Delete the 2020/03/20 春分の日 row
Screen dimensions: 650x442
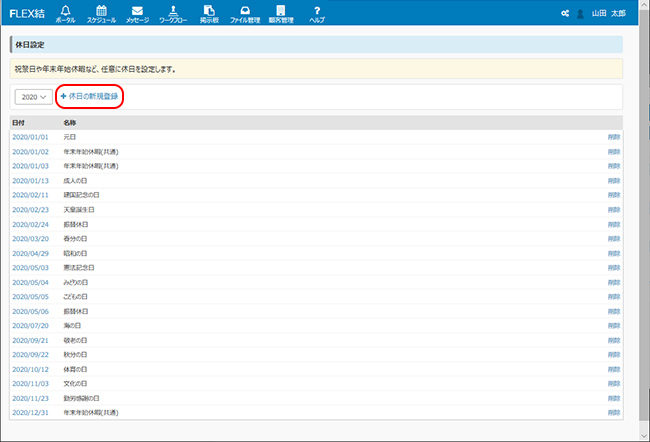pyautogui.click(x=614, y=239)
